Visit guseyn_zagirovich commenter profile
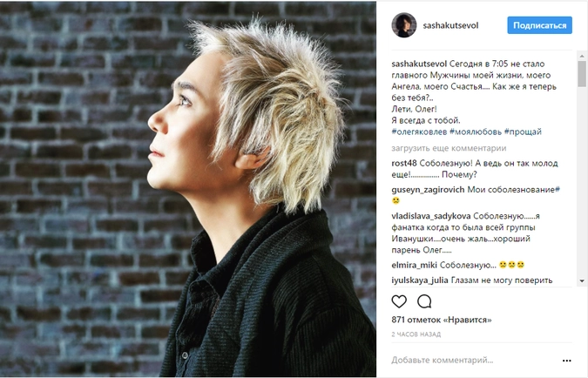This screenshot has width=588, height=378. tap(428, 190)
